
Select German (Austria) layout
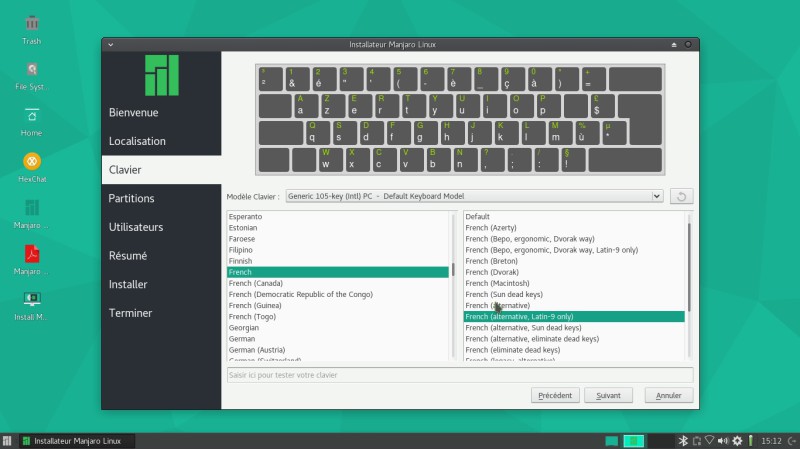(338, 350)
